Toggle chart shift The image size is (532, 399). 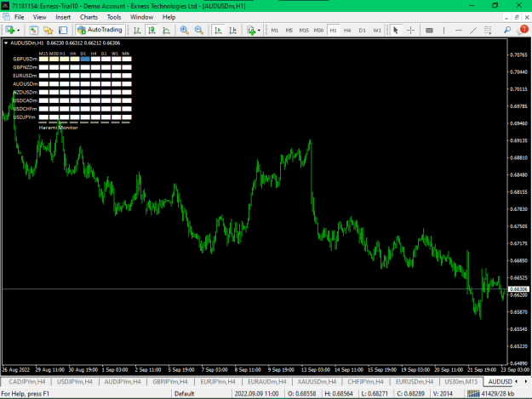[232, 30]
